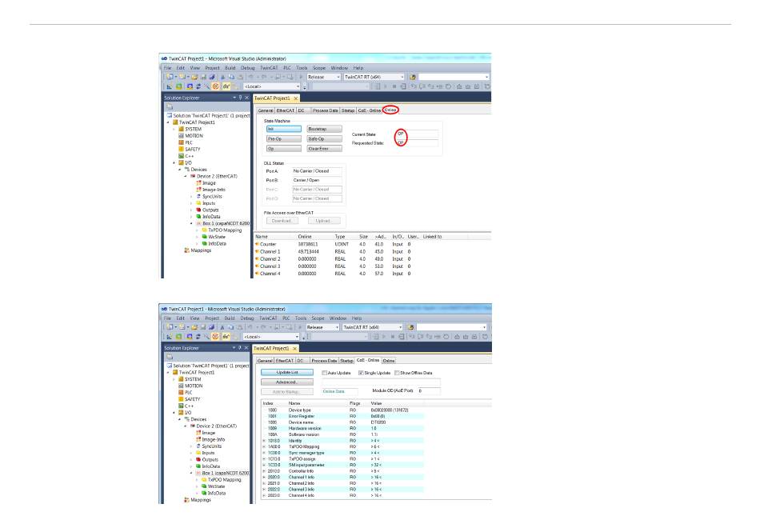Switch to Process Data tab in the Online-tab window

click(x=325, y=110)
